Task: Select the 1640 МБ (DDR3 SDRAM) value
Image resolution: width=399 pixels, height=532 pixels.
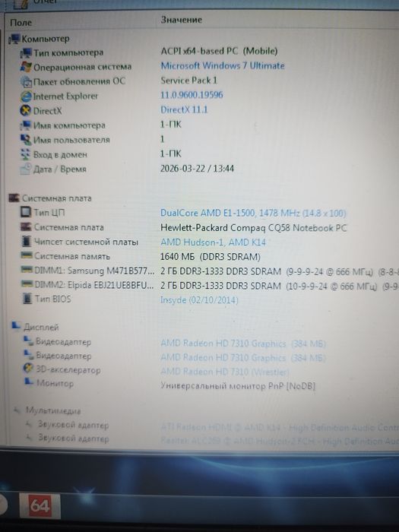Action: pos(211,257)
